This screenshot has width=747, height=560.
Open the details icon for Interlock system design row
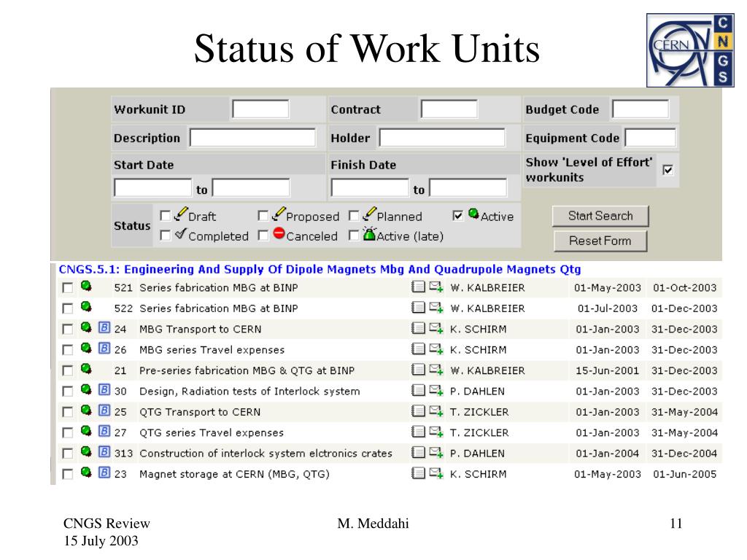[x=418, y=390]
